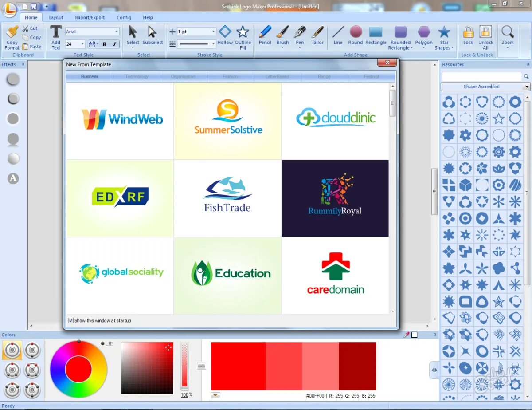Open the Shape-Assembled resources dropdown
532x410 pixels.
click(x=527, y=87)
